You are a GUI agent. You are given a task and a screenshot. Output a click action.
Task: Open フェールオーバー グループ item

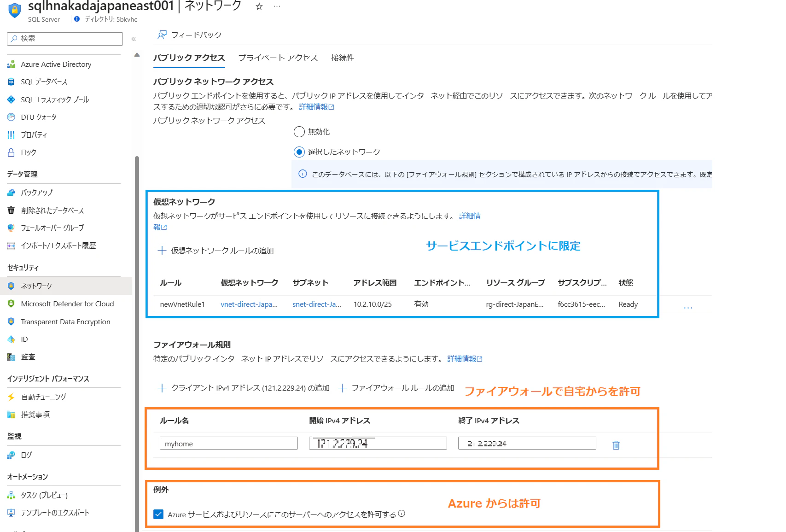point(52,228)
